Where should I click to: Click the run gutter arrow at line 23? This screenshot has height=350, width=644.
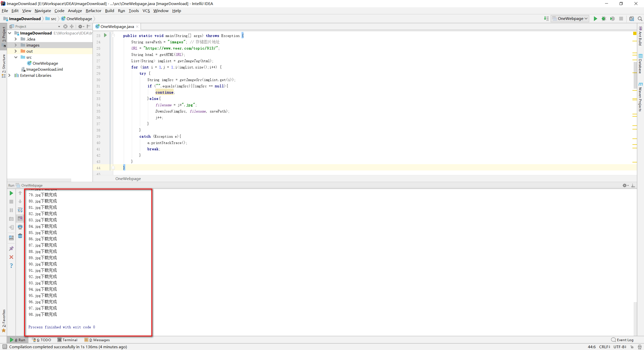pyautogui.click(x=105, y=35)
